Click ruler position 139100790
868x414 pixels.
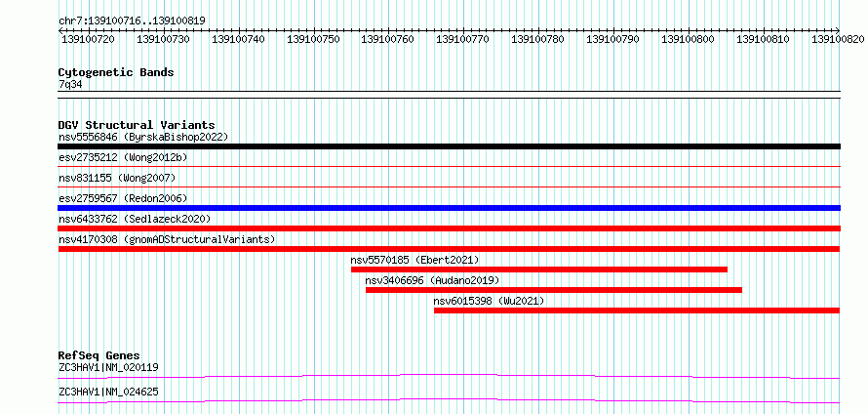coord(613,39)
